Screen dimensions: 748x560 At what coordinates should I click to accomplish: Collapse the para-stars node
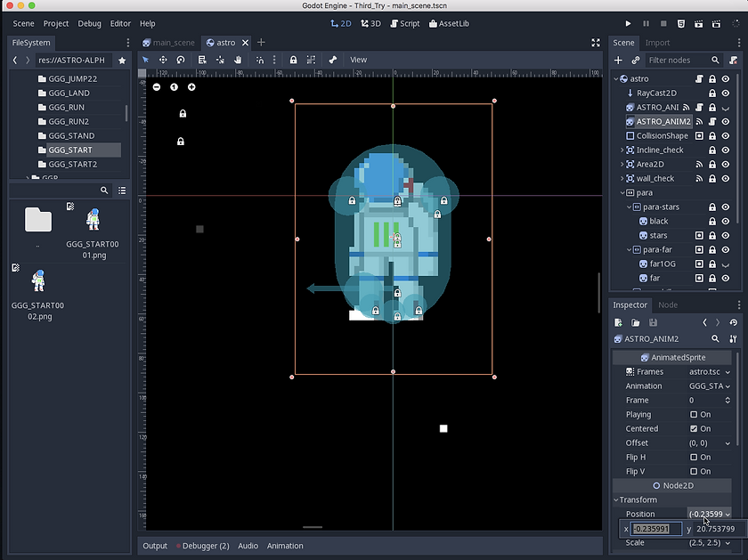[629, 207]
